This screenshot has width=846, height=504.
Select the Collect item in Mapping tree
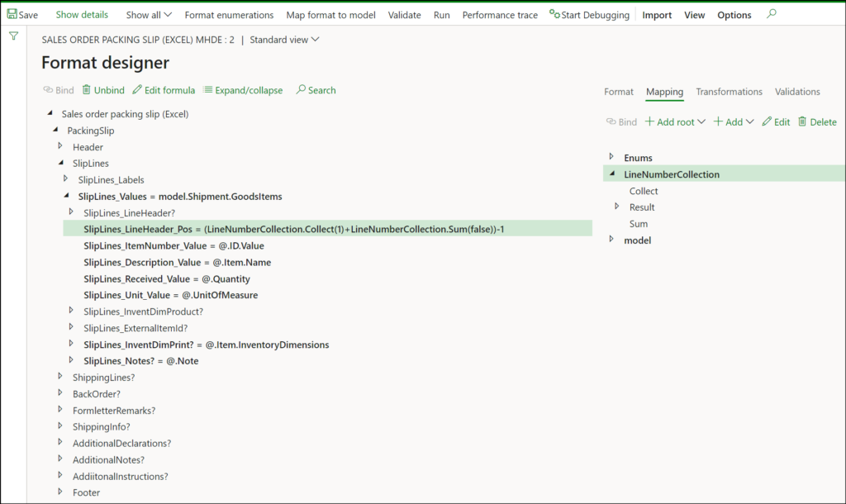644,191
